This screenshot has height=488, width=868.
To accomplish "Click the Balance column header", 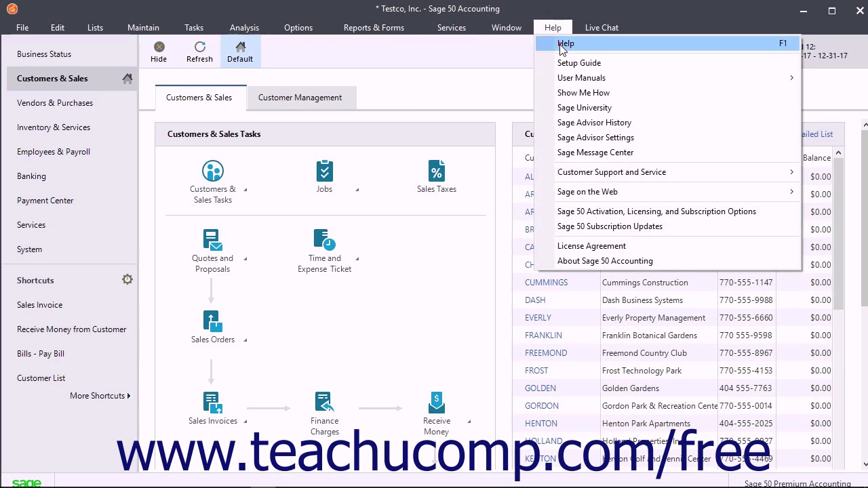I will point(816,158).
